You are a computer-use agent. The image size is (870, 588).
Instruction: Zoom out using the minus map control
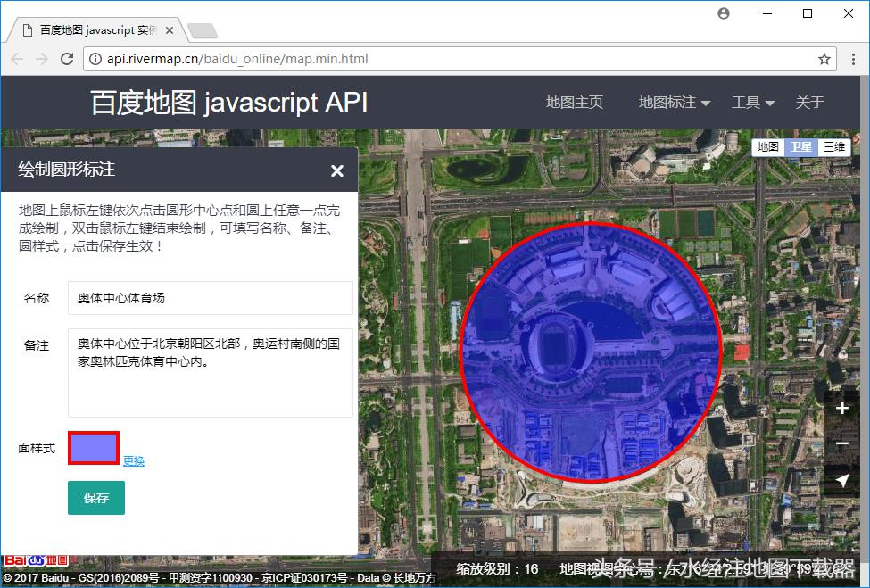point(841,443)
